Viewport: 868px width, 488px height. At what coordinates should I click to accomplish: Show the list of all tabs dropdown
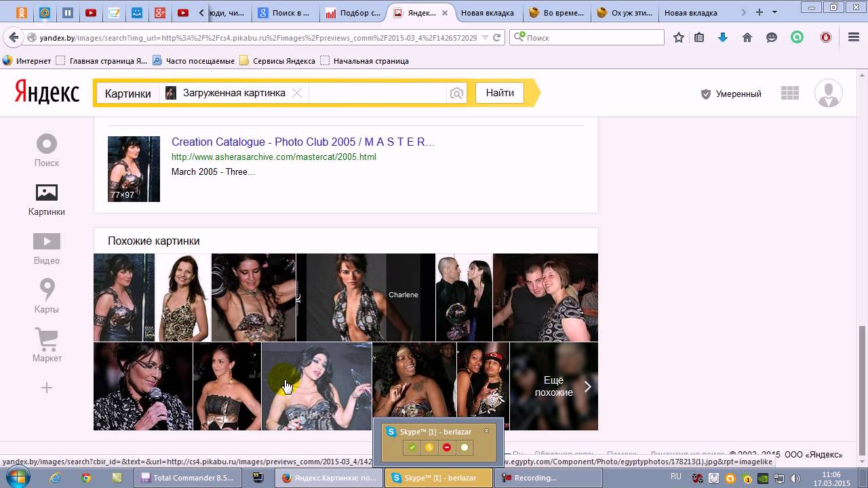pos(775,12)
